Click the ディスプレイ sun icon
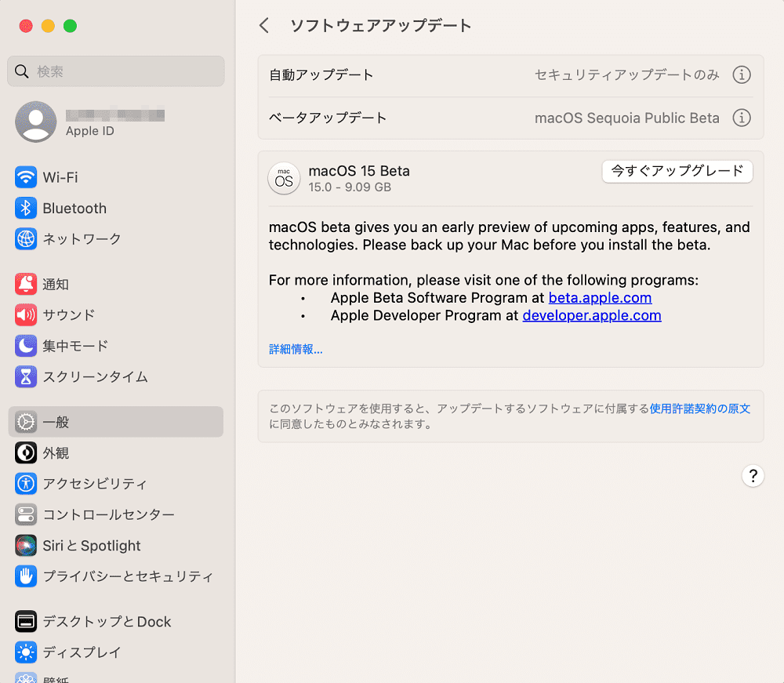 tap(26, 652)
